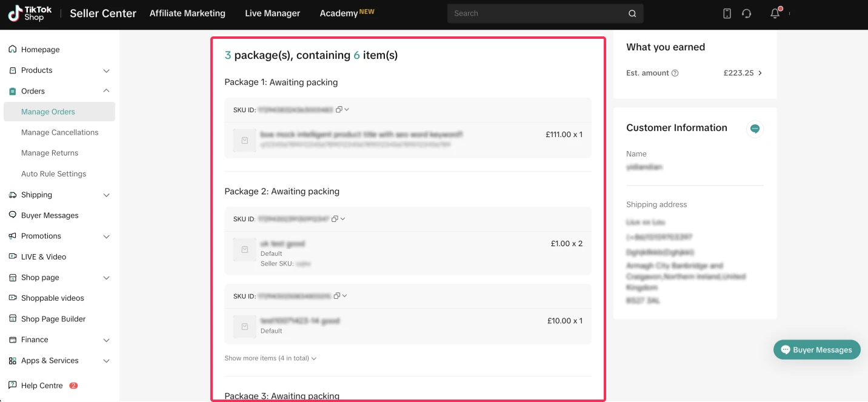Image resolution: width=868 pixels, height=402 pixels.
Task: Open the £223.25 earnings details arrow
Action: (x=760, y=73)
